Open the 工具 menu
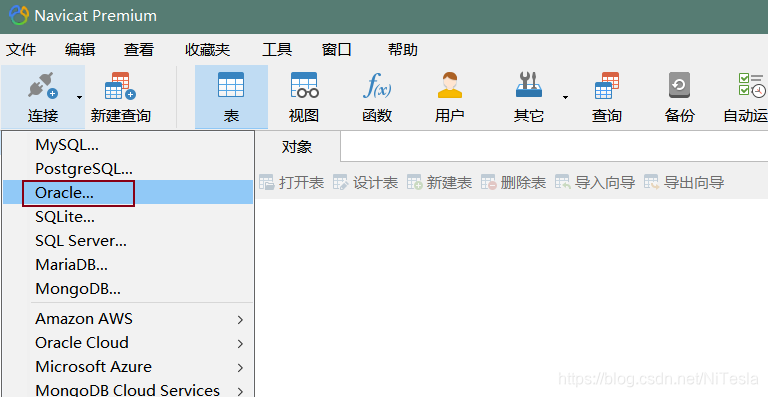 pos(277,49)
